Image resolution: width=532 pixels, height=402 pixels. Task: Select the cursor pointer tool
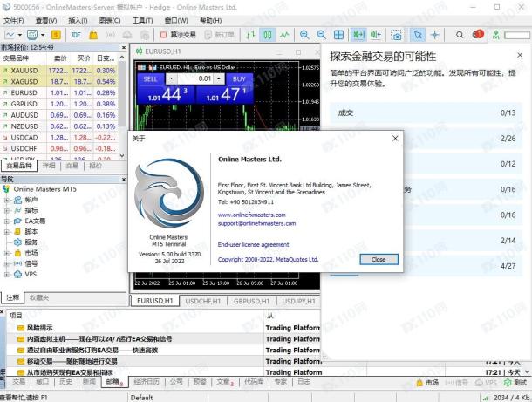(x=418, y=35)
